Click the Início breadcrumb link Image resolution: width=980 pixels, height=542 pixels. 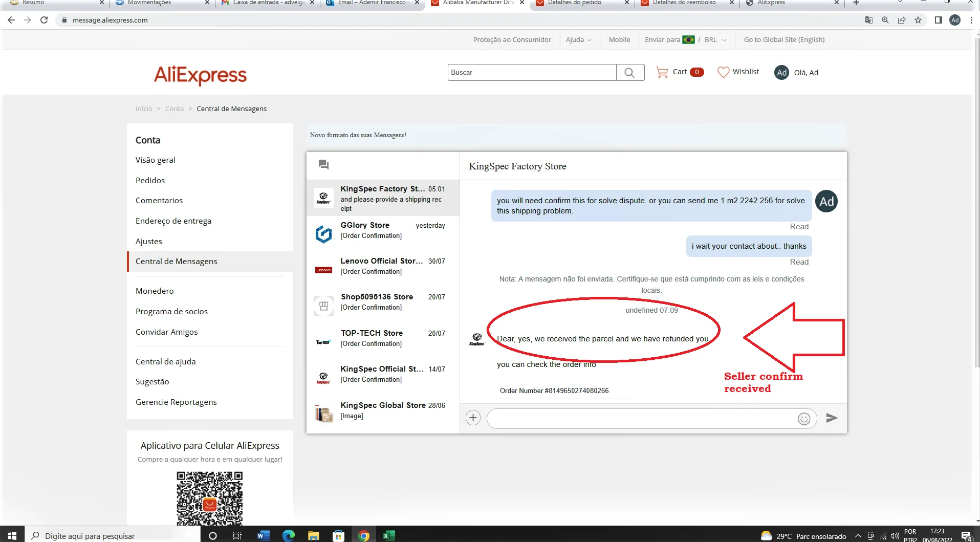[x=144, y=109]
